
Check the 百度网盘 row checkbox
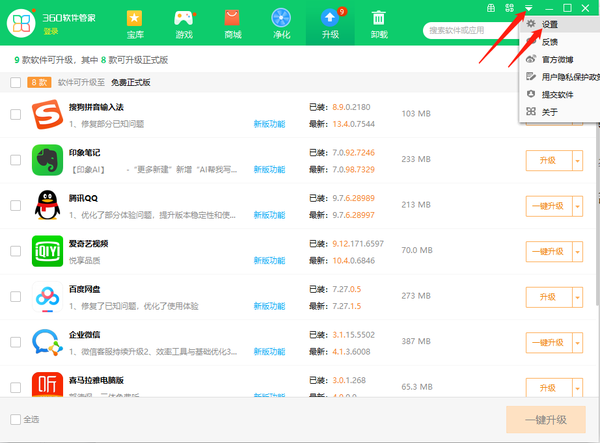point(15,297)
